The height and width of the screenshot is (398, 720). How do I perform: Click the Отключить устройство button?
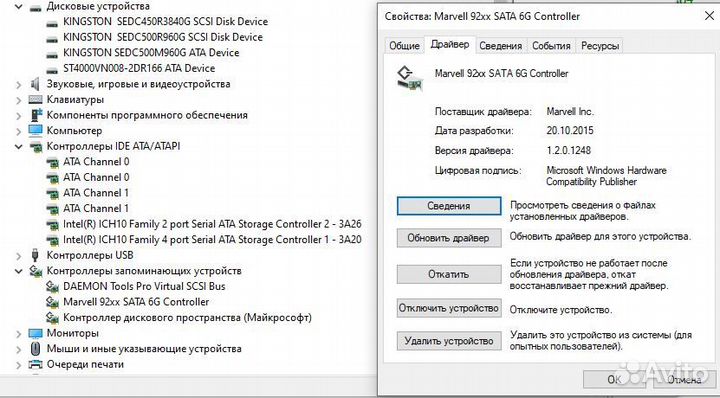tap(449, 308)
